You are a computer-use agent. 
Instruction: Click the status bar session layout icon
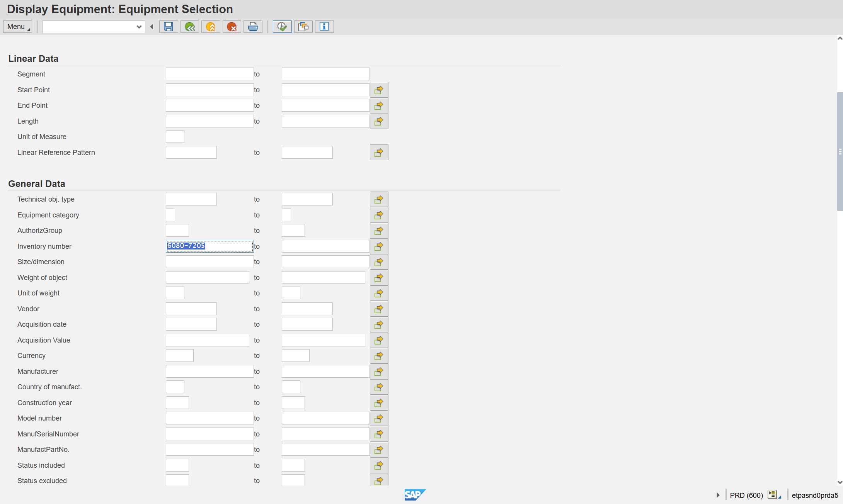pyautogui.click(x=773, y=495)
